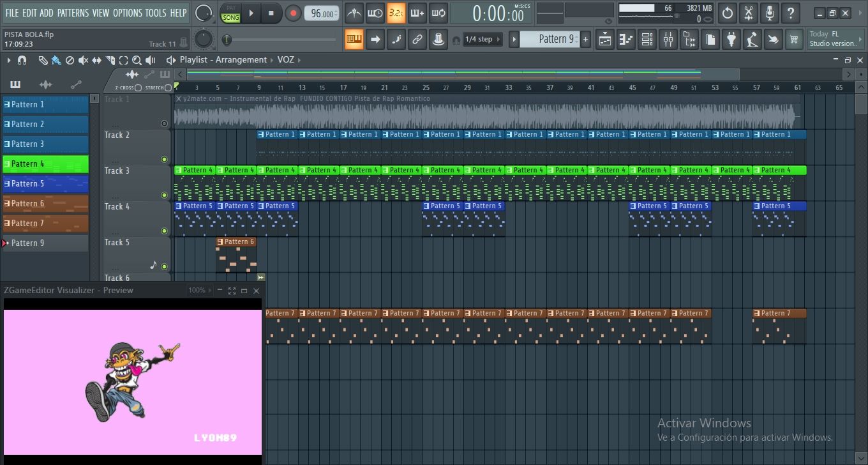The width and height of the screenshot is (868, 465).
Task: Open the Piano roll view button
Action: coord(627,40)
